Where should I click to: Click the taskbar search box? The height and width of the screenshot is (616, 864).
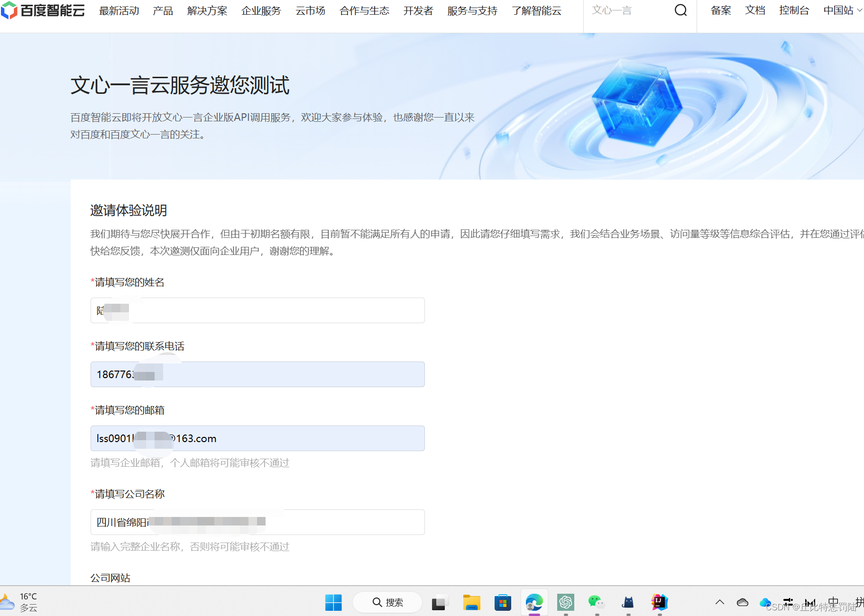tap(387, 602)
